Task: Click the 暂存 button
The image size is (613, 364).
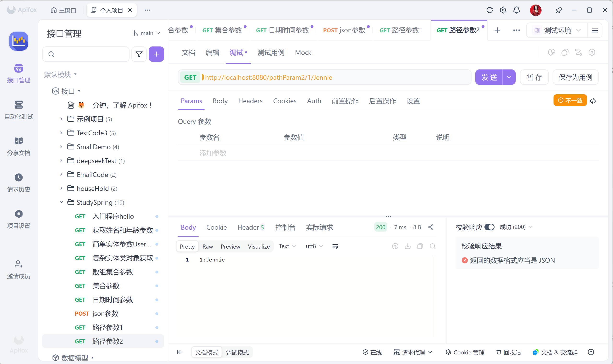Action: pos(534,77)
